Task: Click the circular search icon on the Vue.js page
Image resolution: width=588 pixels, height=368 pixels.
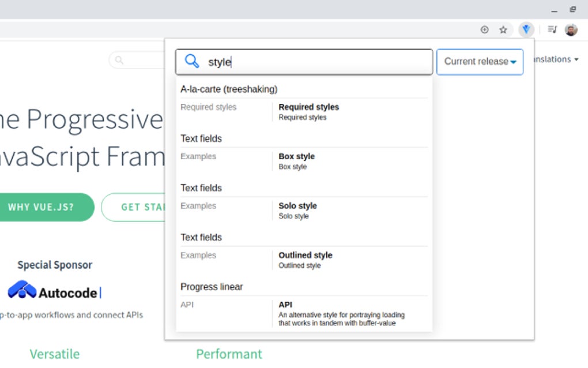Action: pos(118,59)
